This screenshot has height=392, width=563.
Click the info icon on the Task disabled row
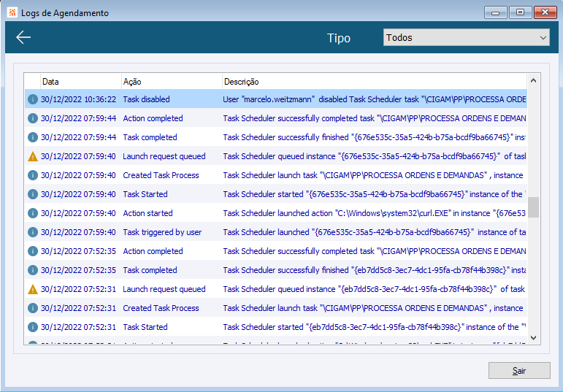tap(33, 99)
